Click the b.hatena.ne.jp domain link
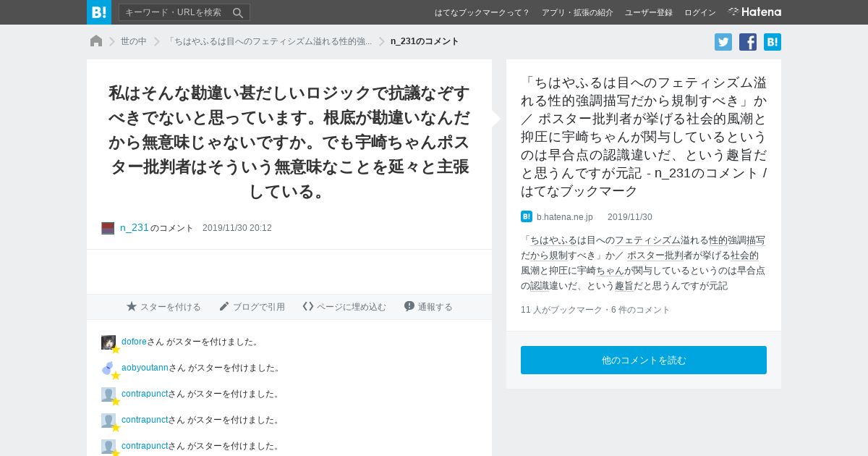The image size is (868, 456). tap(564, 217)
